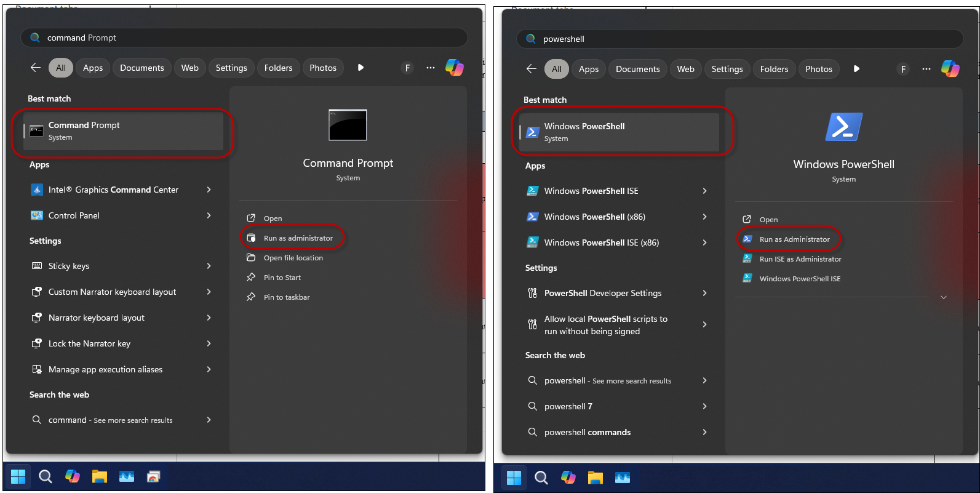Click Run ISE as Administrator option
Image resolution: width=980 pixels, height=493 pixels.
point(800,259)
